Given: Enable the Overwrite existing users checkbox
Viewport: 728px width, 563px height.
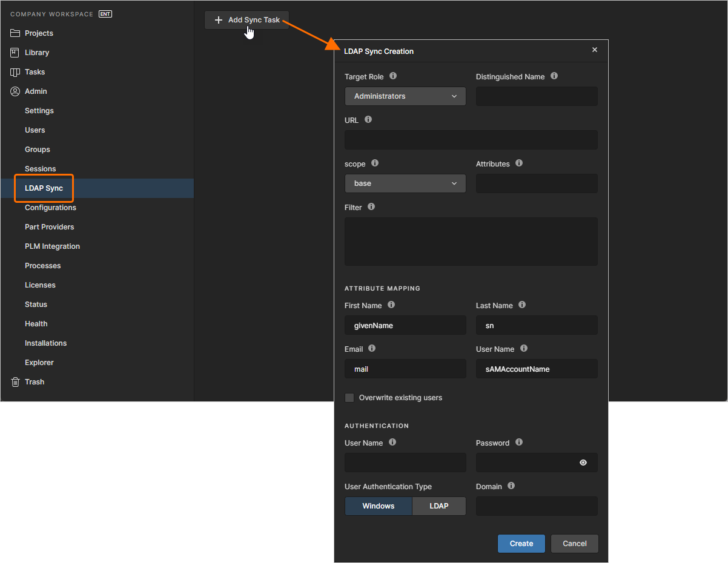Looking at the screenshot, I should coord(349,398).
